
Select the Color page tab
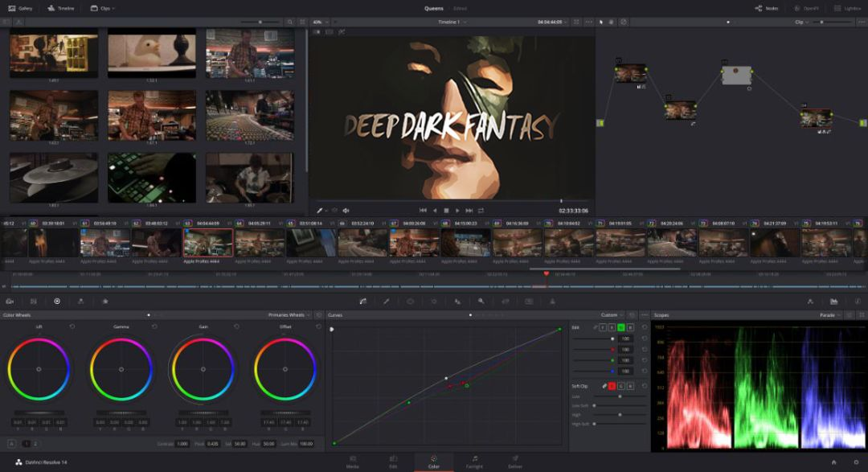coord(434,462)
